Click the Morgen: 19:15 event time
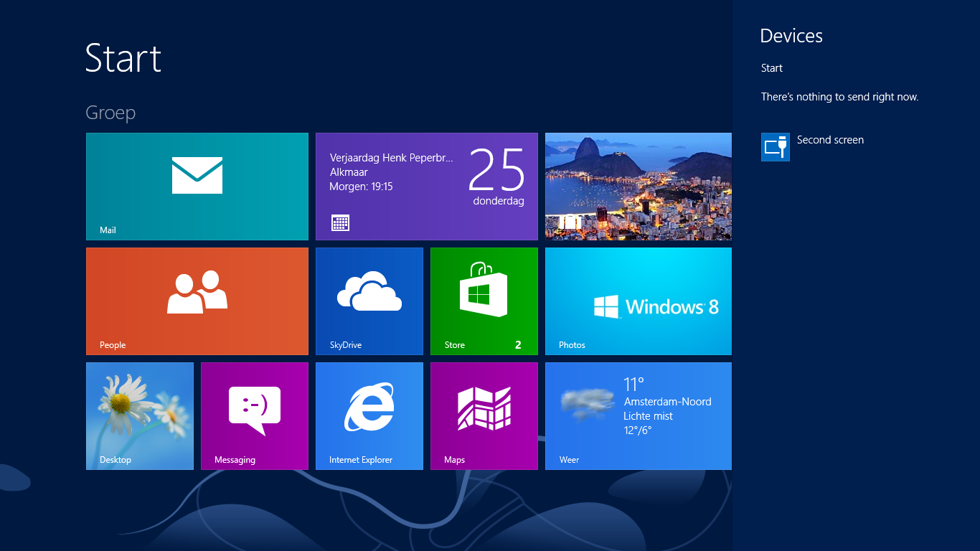Screen dimensions: 980x551 (361, 187)
